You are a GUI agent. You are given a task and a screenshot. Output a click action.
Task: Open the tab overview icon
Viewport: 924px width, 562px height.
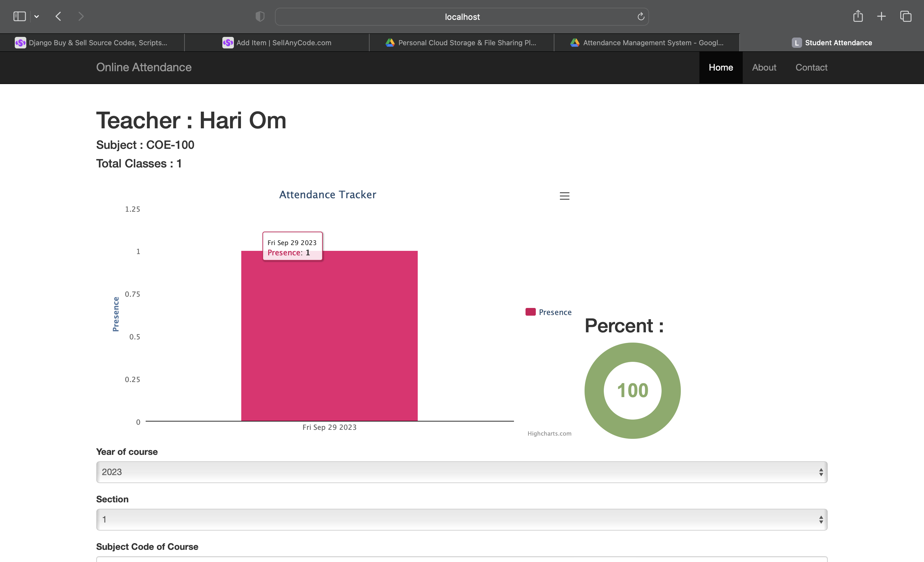click(x=906, y=16)
